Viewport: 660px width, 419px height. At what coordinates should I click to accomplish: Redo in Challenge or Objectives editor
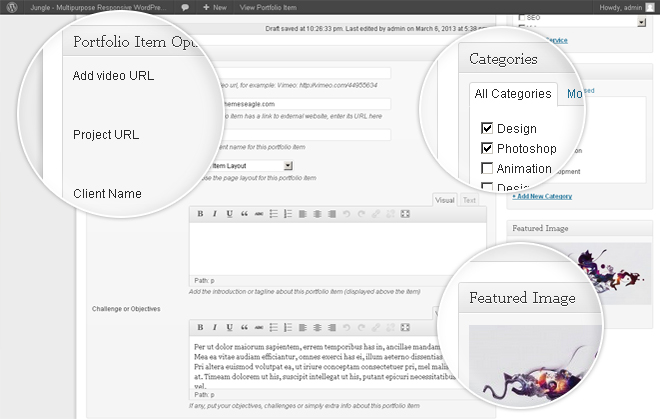[x=361, y=327]
